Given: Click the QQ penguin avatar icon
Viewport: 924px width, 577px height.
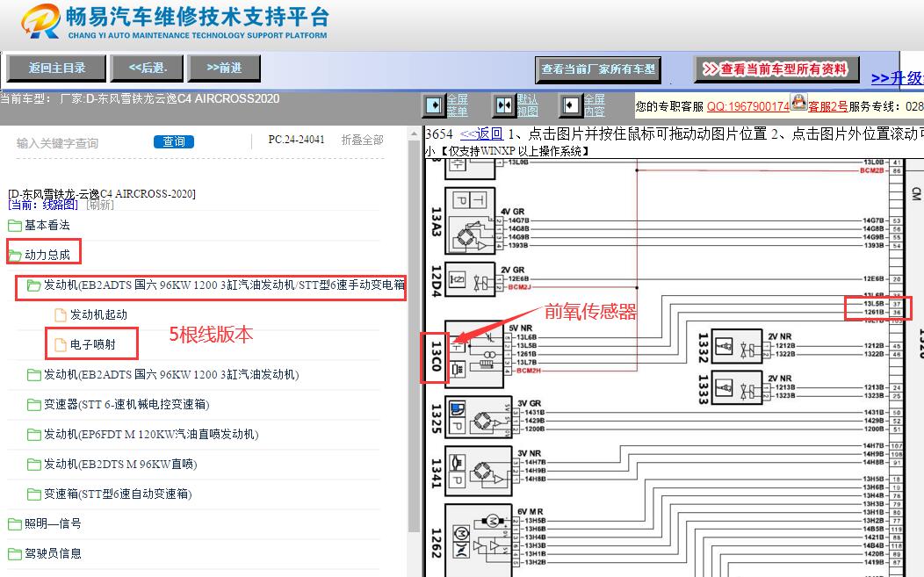Looking at the screenshot, I should [x=799, y=101].
